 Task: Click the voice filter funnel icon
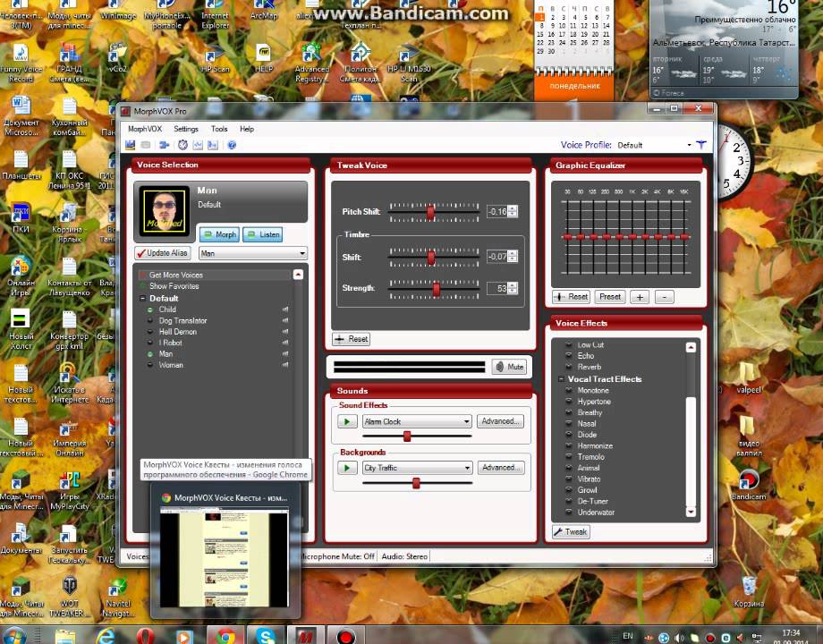701,145
